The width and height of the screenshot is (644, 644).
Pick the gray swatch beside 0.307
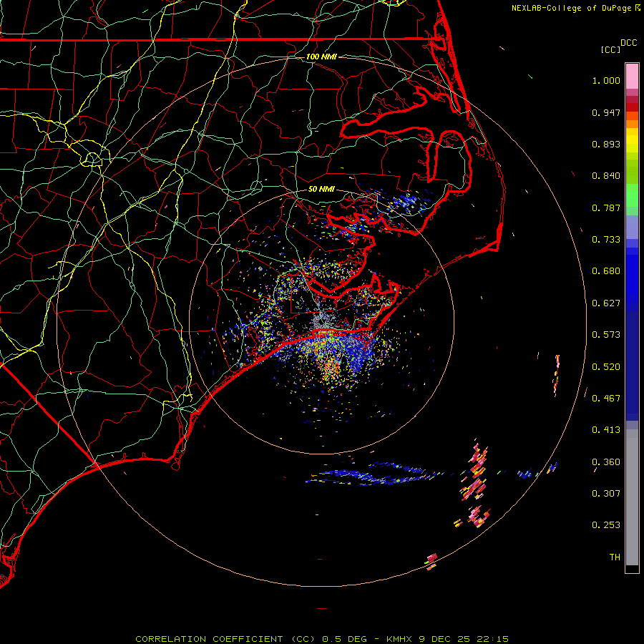pyautogui.click(x=632, y=497)
